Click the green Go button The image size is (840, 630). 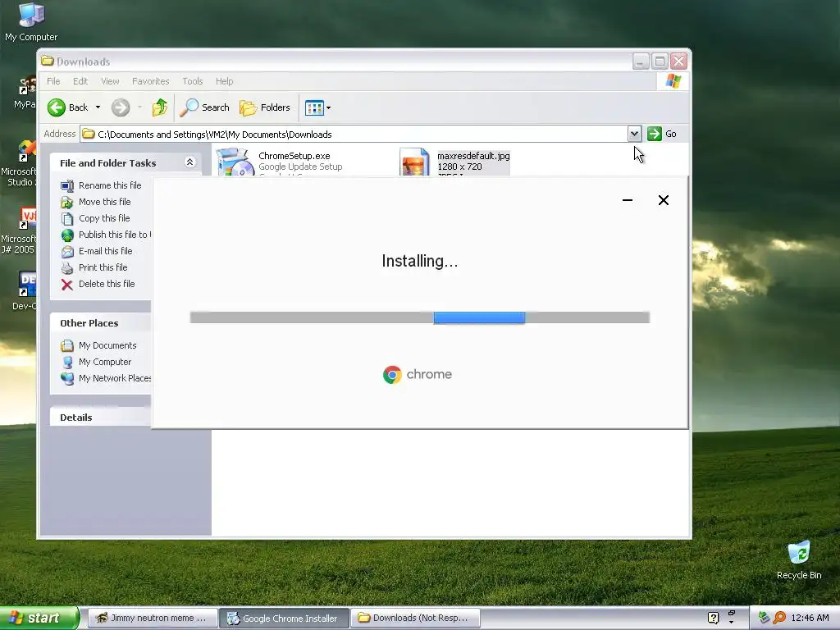point(662,134)
